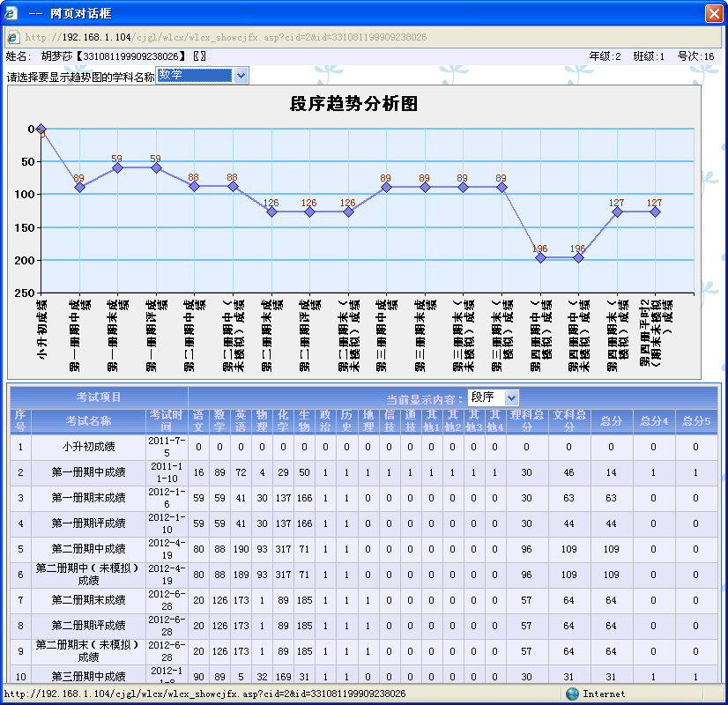
Task: Select the 理科总分 column header
Action: point(526,420)
